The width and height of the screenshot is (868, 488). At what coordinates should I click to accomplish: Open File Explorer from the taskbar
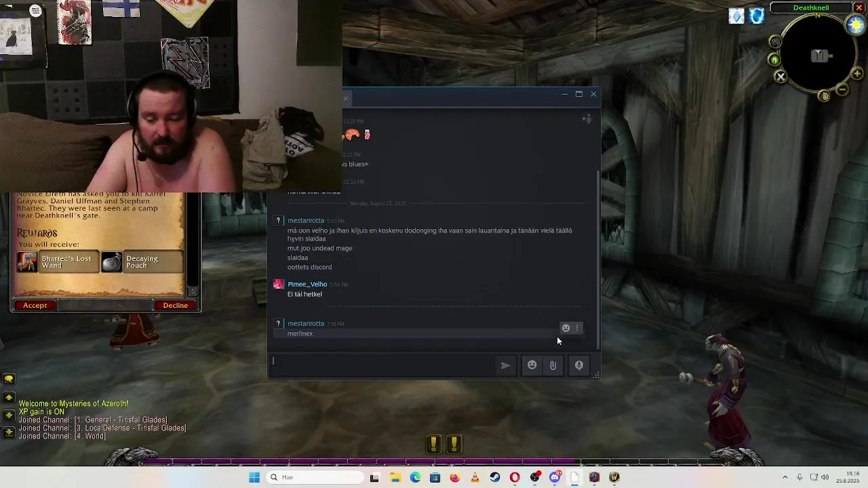(x=395, y=477)
